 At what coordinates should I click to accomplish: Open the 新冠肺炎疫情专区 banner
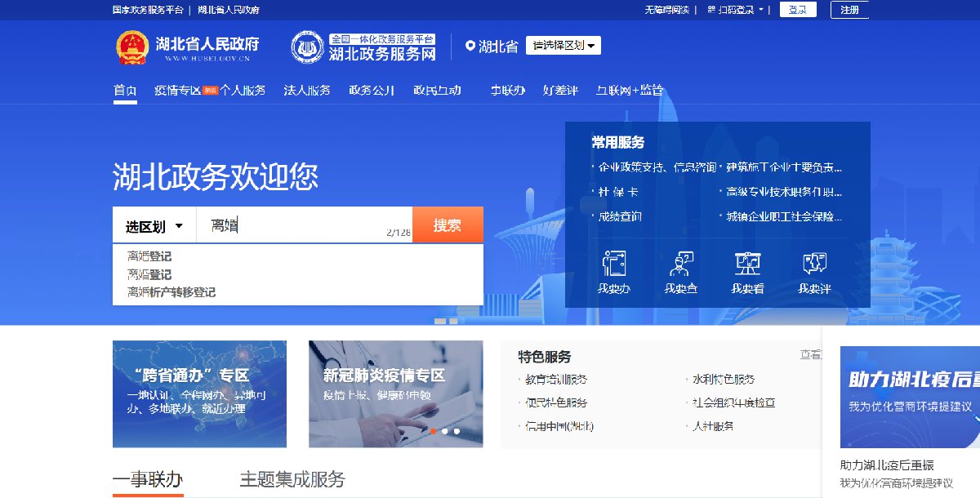pyautogui.click(x=396, y=394)
